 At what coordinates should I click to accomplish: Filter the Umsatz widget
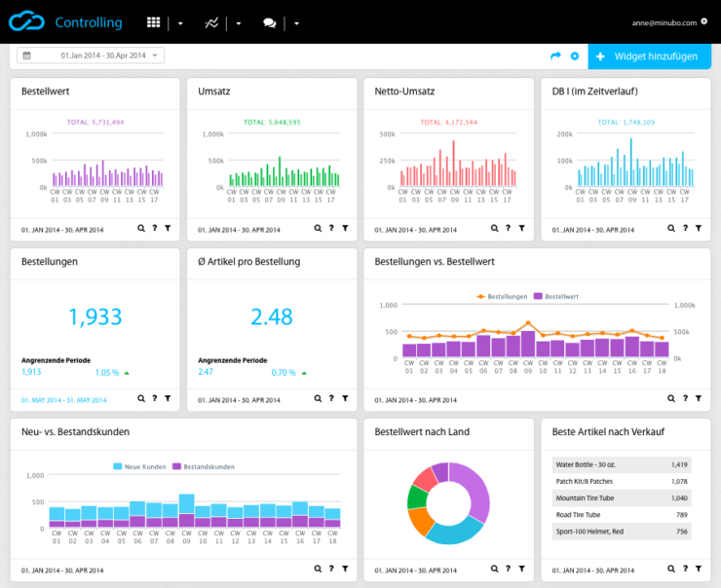tap(345, 228)
